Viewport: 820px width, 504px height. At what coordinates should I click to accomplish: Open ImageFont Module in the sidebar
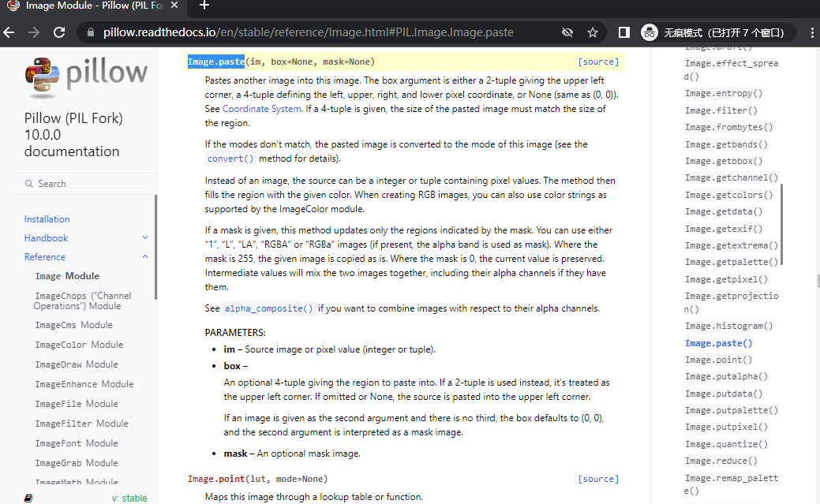[x=77, y=443]
